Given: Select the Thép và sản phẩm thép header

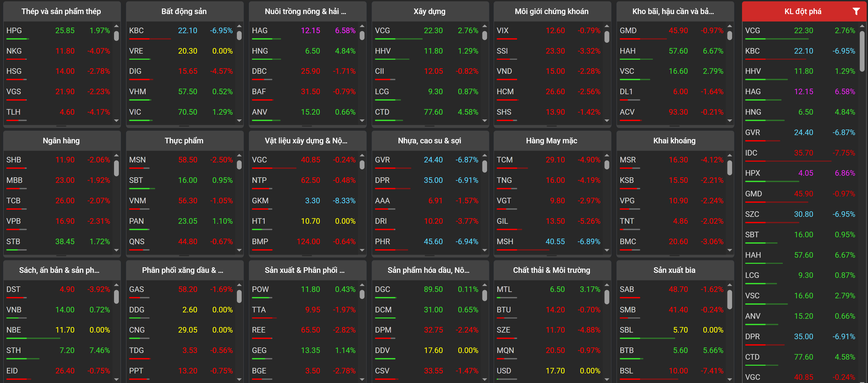Looking at the screenshot, I should click(x=61, y=11).
